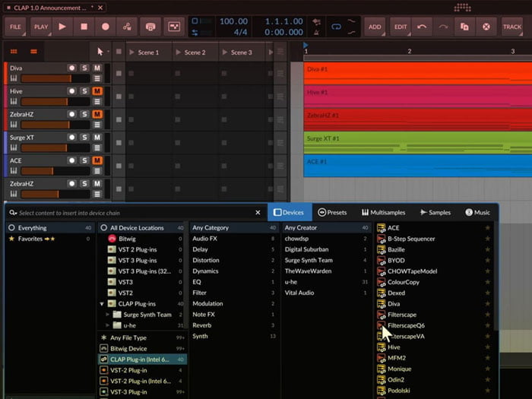Open the EDIT menu dropdown
The height and width of the screenshot is (399, 532).
pos(401,27)
